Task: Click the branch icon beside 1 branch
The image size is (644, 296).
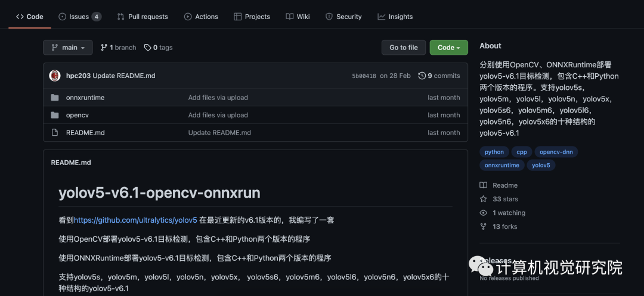Action: click(104, 48)
